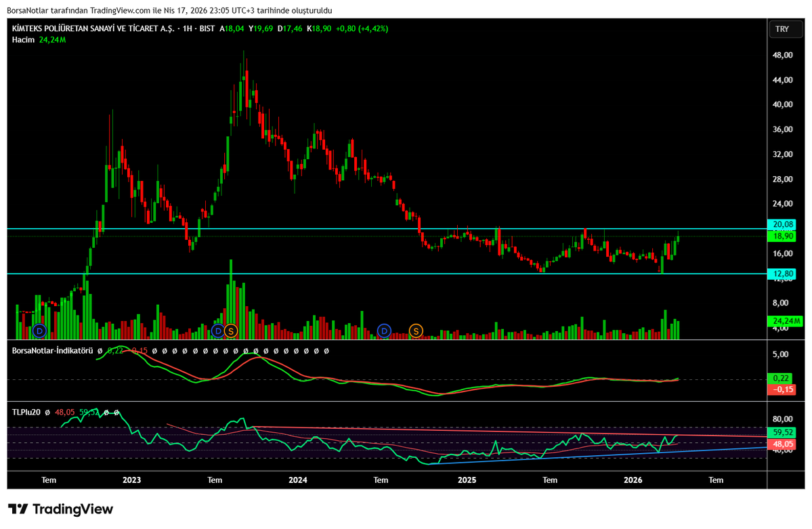
Task: Click the 28,00 price axis label
Action: click(x=782, y=179)
